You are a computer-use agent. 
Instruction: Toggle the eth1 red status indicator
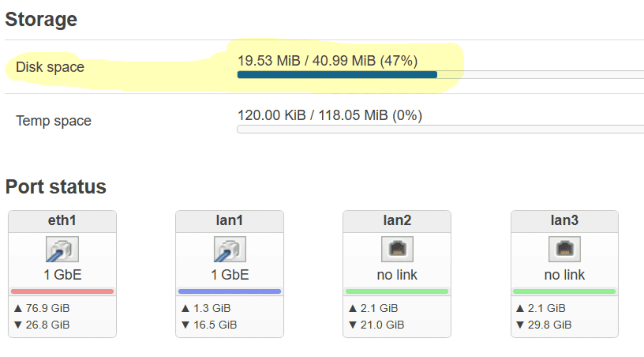pos(62,291)
